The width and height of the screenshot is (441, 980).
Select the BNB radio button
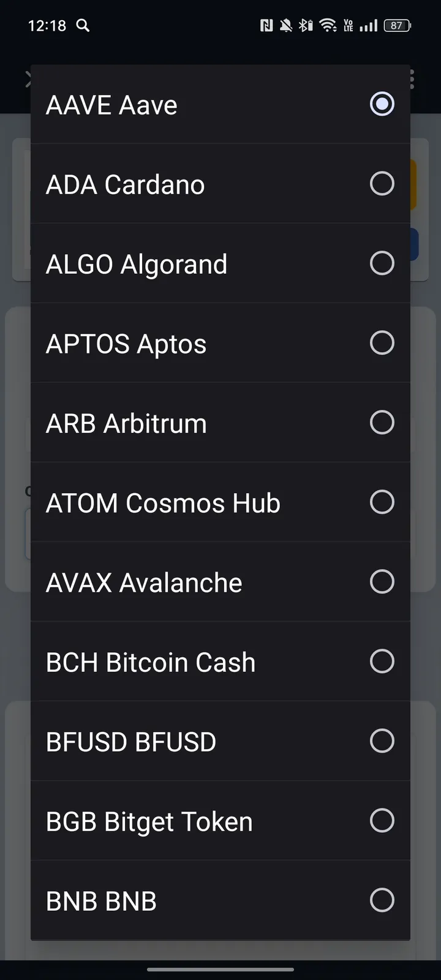[382, 900]
